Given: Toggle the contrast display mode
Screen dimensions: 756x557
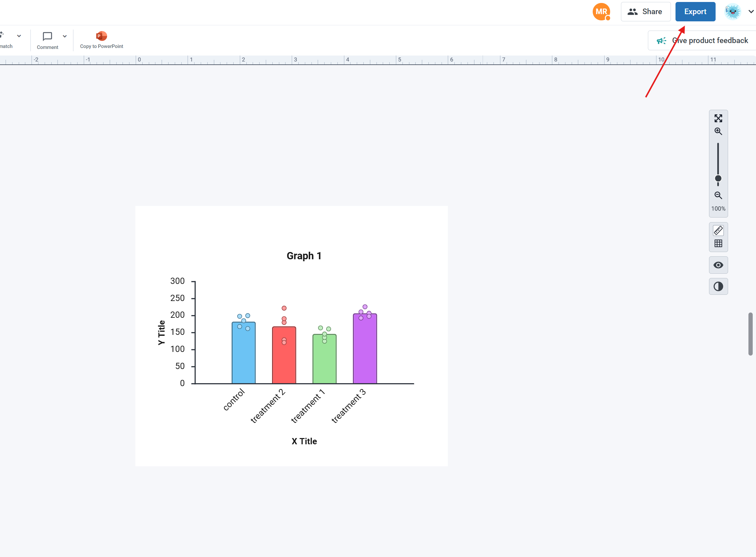Looking at the screenshot, I should point(718,286).
